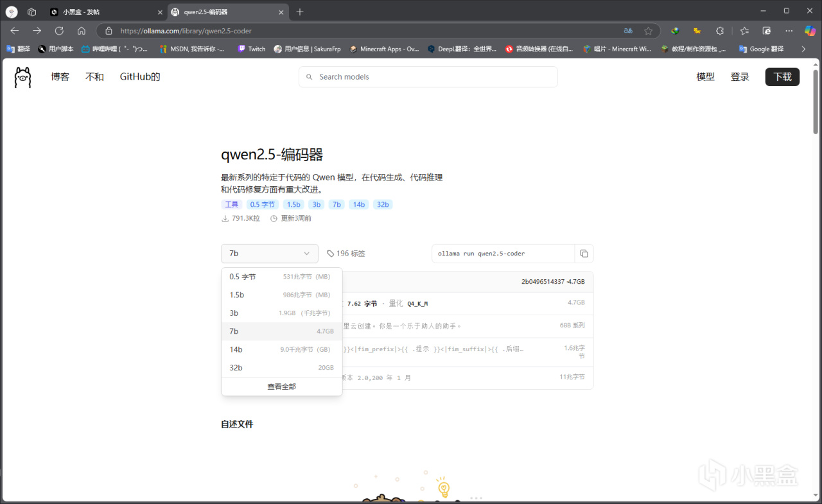This screenshot has height=504, width=822.
Task: Open the Minecraft Apps bookmark
Action: click(384, 49)
